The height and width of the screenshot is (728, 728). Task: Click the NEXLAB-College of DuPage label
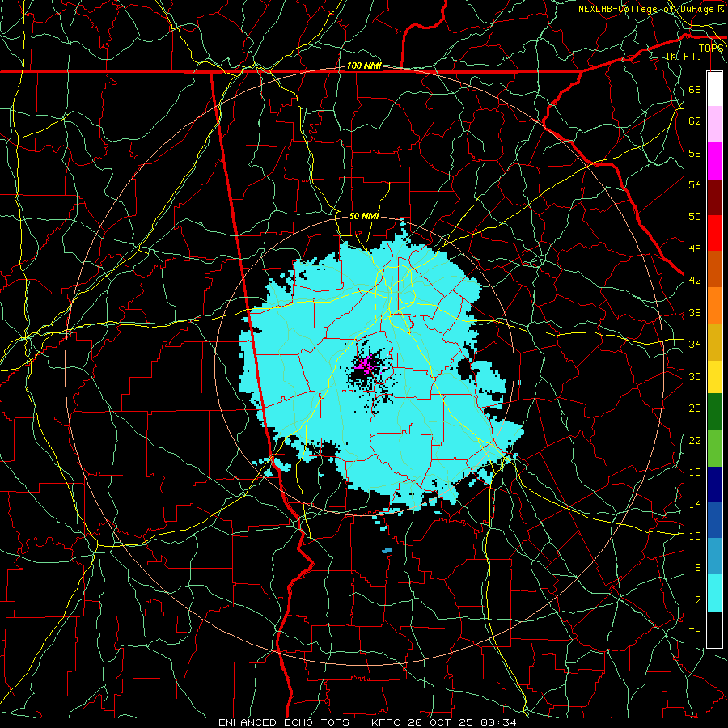[x=647, y=9]
